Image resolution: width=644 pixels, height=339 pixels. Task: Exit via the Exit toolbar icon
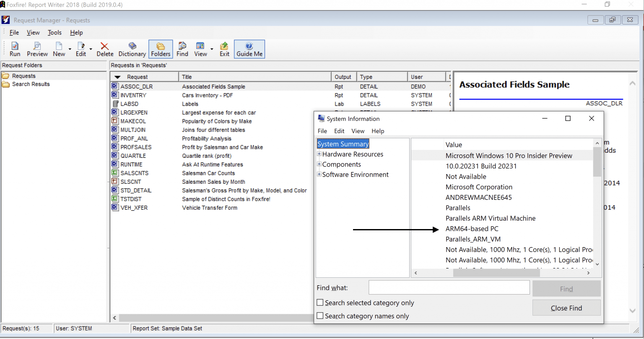(x=224, y=49)
